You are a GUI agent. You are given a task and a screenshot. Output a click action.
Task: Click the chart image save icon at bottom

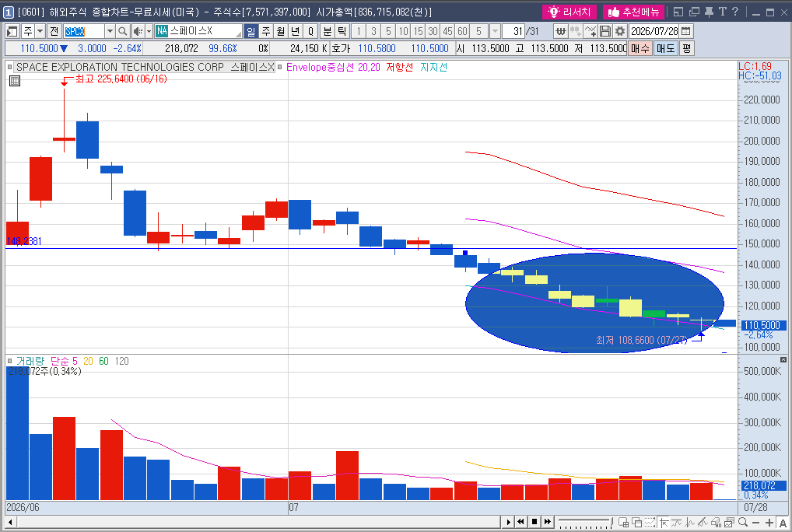coord(729,523)
